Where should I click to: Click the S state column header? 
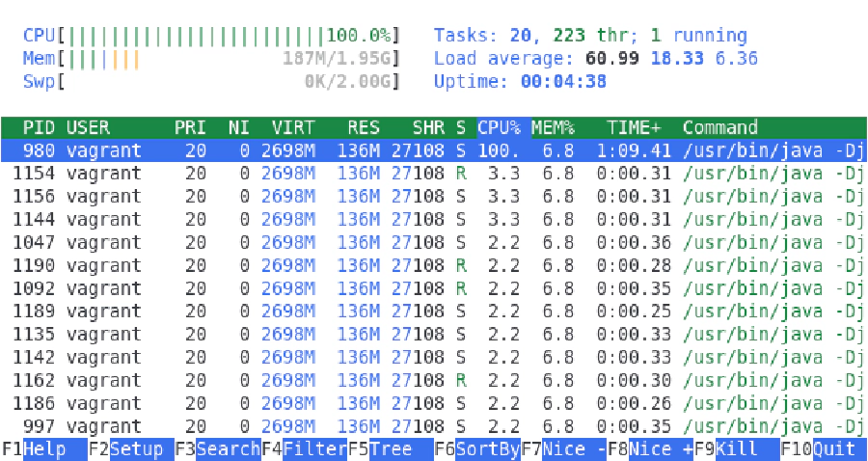(x=461, y=128)
